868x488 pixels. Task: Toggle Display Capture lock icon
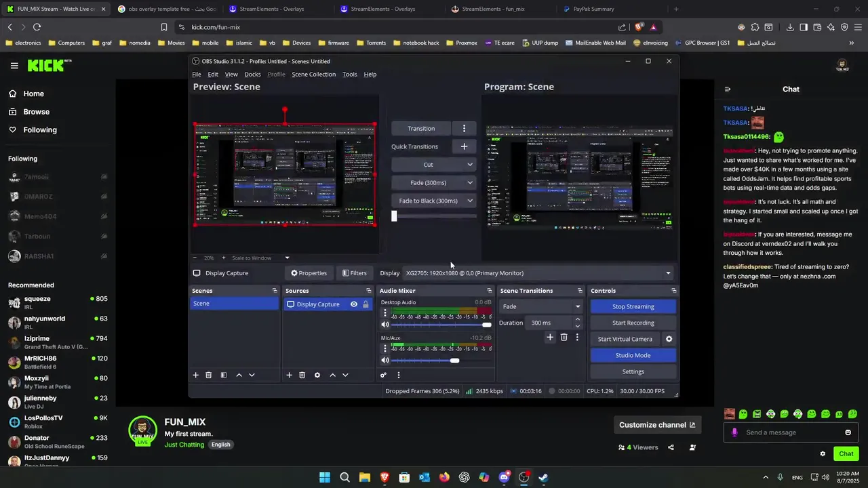366,304
